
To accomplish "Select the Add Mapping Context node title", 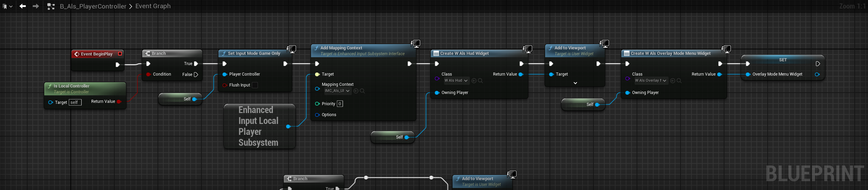I will click(x=341, y=48).
